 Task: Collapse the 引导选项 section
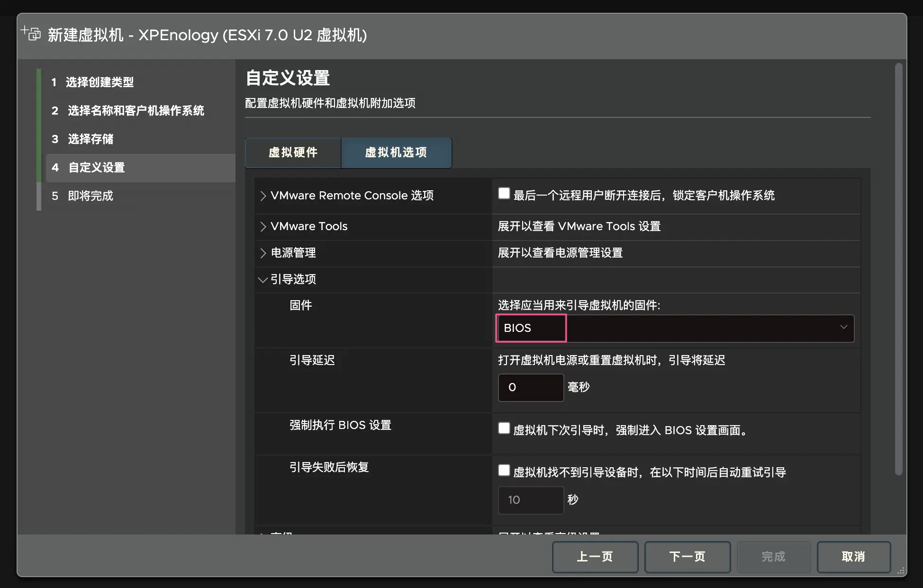(x=262, y=280)
